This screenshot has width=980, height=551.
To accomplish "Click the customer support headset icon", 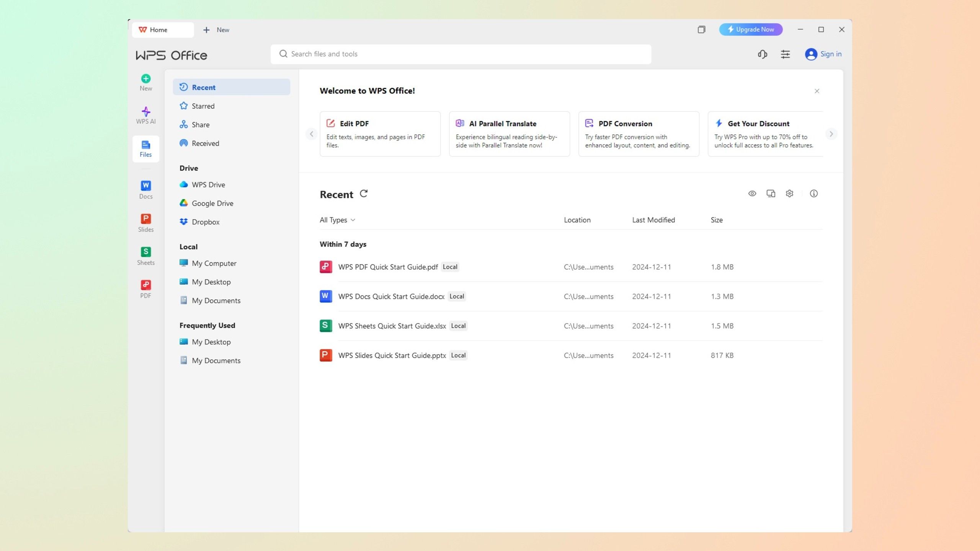I will (762, 54).
